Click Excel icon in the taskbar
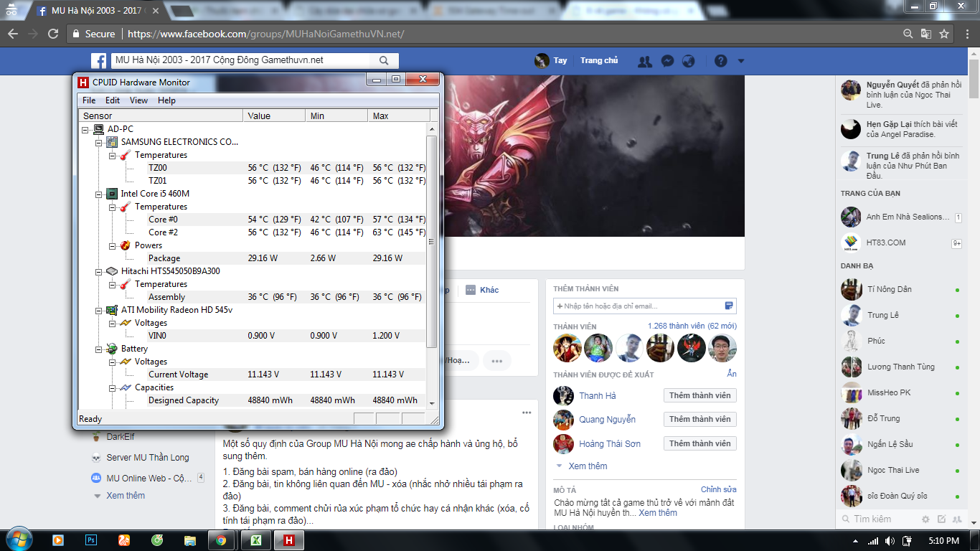The width and height of the screenshot is (980, 551). tap(255, 540)
